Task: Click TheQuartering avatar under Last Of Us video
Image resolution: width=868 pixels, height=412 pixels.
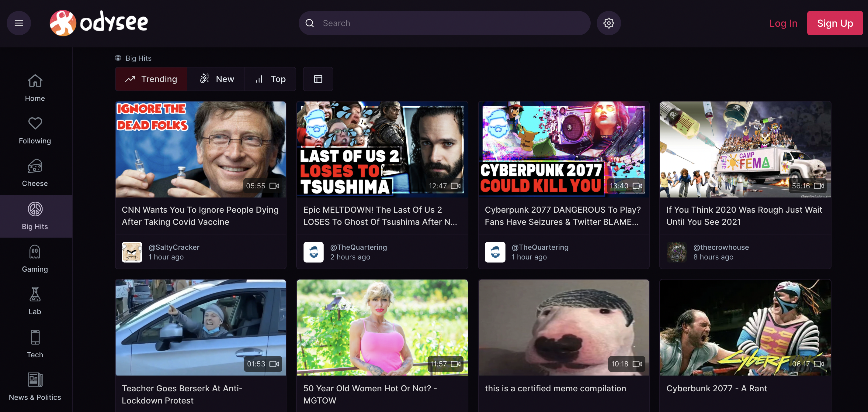Action: (313, 252)
